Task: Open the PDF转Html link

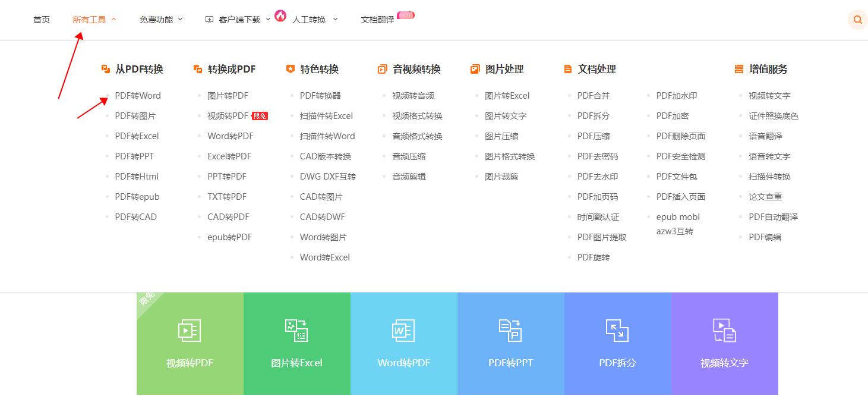Action: 137,177
